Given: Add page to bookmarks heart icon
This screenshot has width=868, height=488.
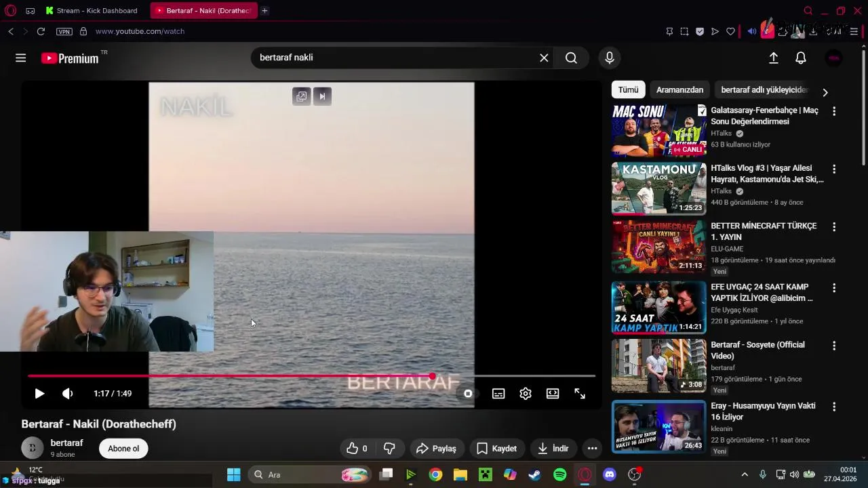Looking at the screenshot, I should pos(730,31).
